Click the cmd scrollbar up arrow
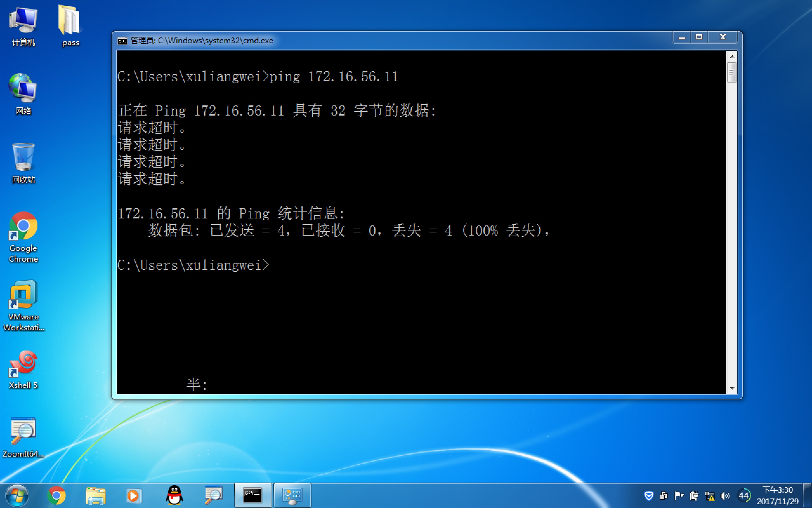 [x=732, y=56]
